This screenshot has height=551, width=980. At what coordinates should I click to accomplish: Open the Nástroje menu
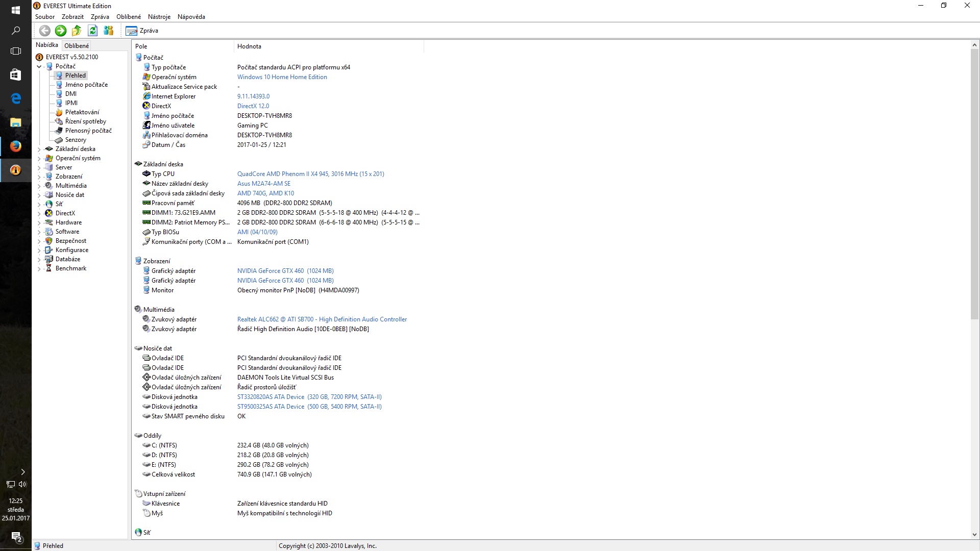point(159,17)
